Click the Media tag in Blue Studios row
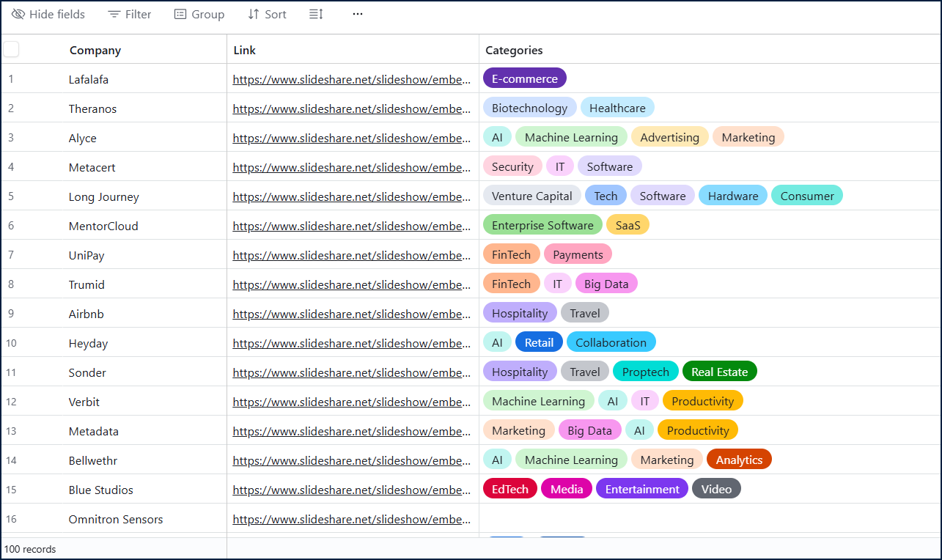 567,489
